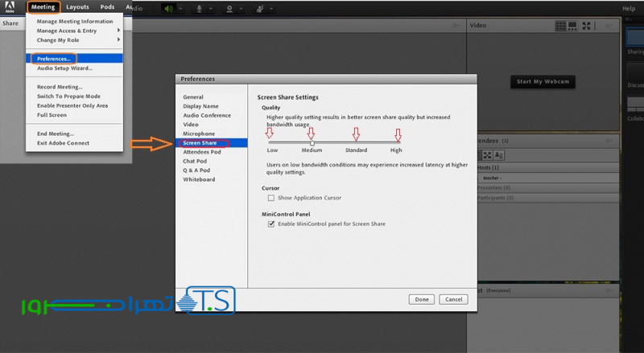Expand the Change My Role submenu
Screen dimensions: 644x353
(118, 40)
